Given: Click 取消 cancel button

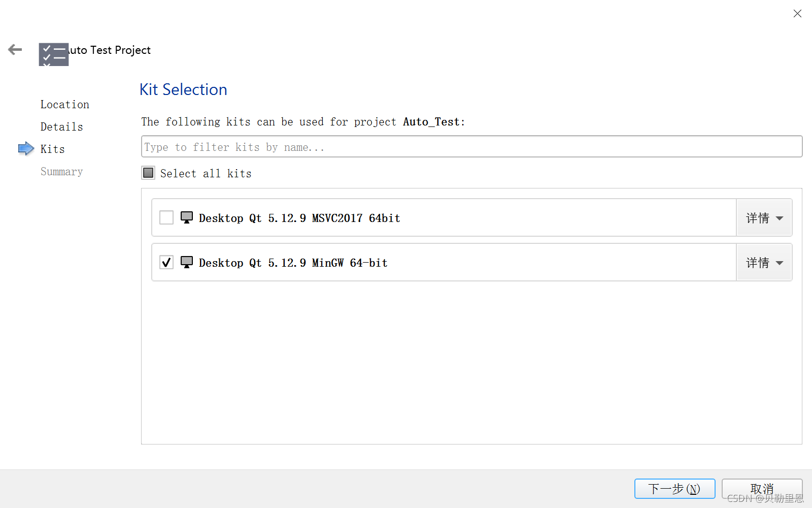Looking at the screenshot, I should tap(762, 489).
